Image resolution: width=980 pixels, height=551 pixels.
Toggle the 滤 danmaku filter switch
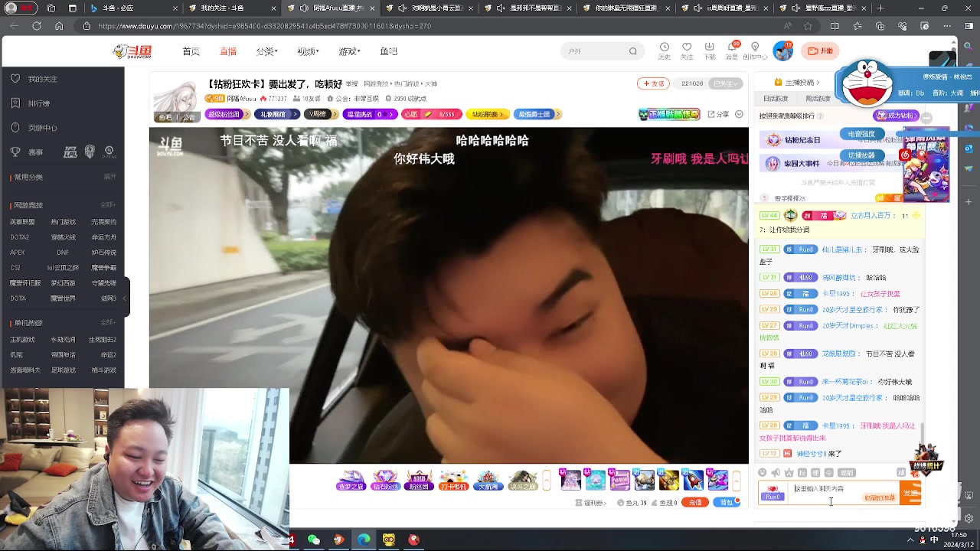[x=902, y=472]
